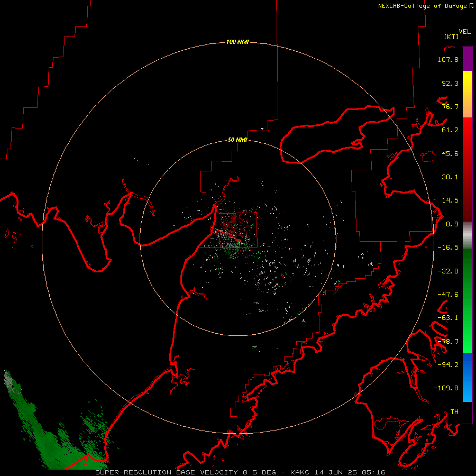Click the 14.5 legend value

pyautogui.click(x=450, y=200)
